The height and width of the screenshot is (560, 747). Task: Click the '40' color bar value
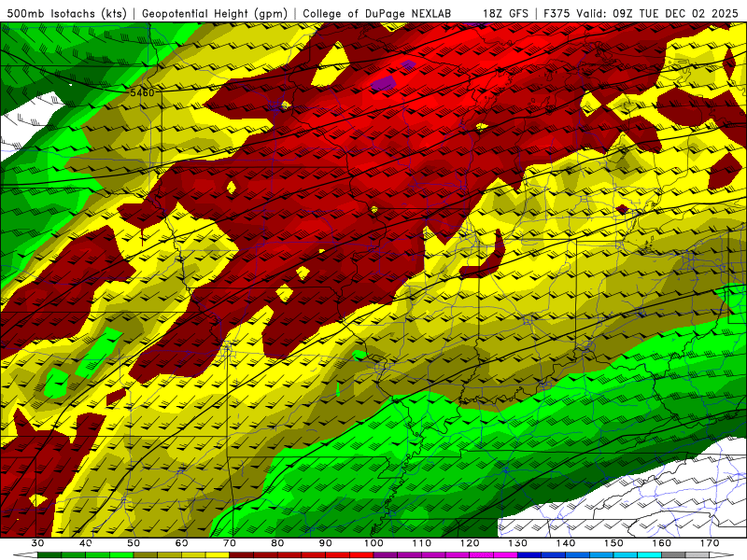pyautogui.click(x=86, y=543)
